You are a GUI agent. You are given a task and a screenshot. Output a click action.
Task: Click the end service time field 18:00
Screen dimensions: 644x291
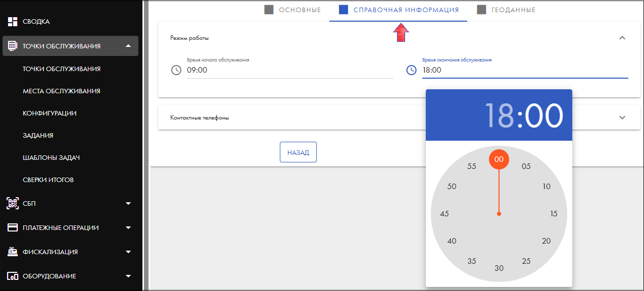tap(525, 70)
